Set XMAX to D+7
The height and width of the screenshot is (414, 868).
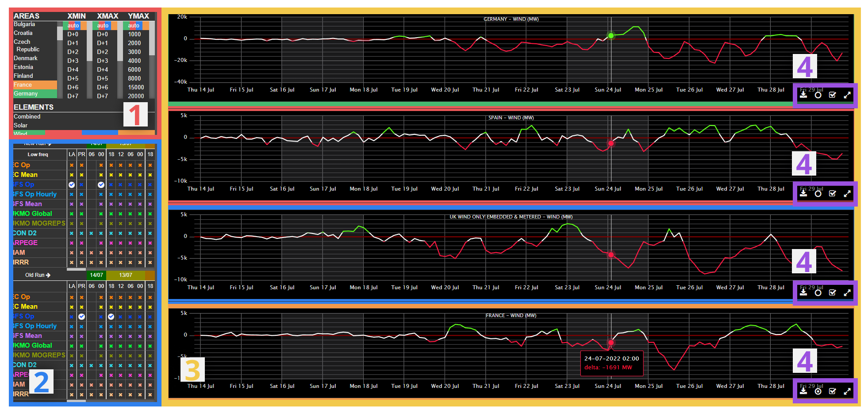point(103,96)
